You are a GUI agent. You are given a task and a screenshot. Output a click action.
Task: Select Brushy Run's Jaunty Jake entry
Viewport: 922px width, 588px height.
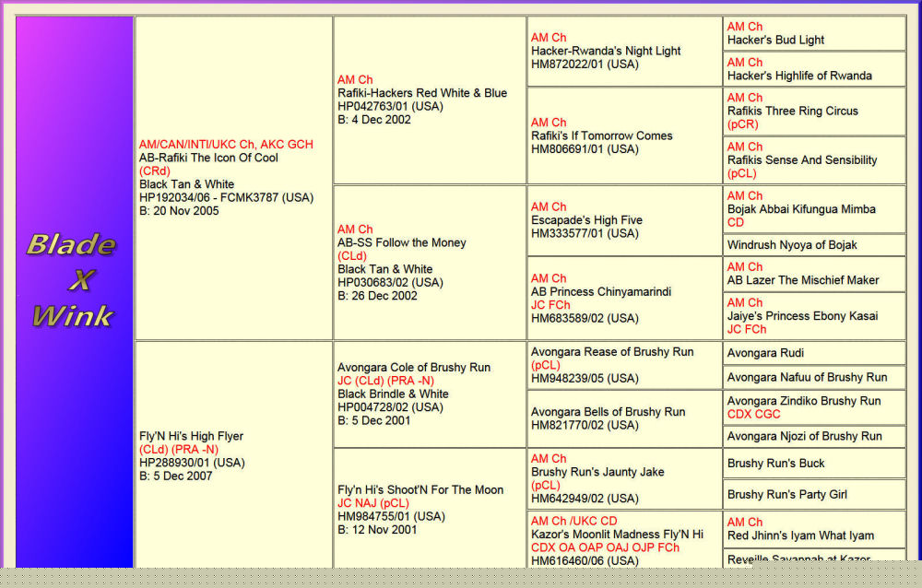[597, 472]
